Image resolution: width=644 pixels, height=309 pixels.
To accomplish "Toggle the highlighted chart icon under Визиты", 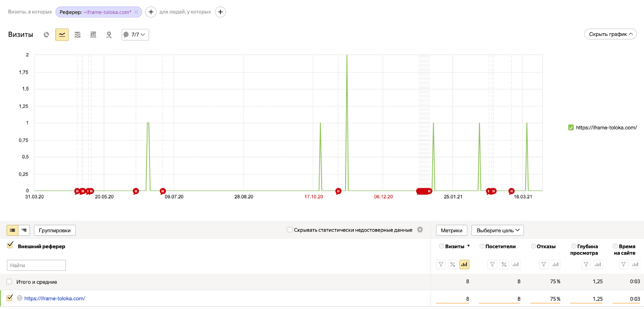I will tap(464, 264).
